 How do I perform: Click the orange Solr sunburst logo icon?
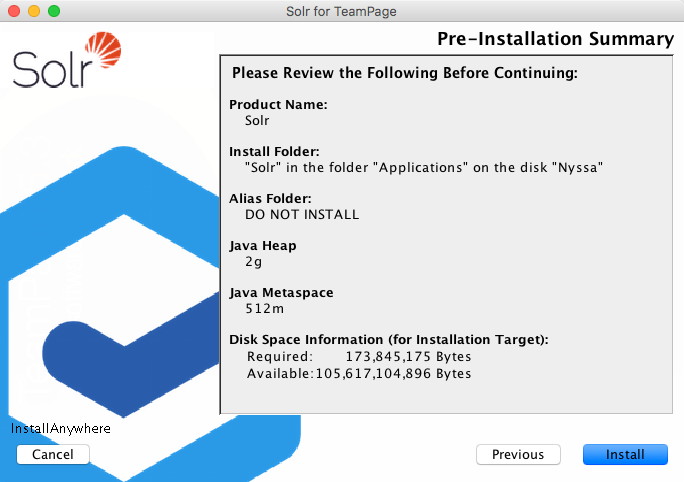(x=104, y=50)
